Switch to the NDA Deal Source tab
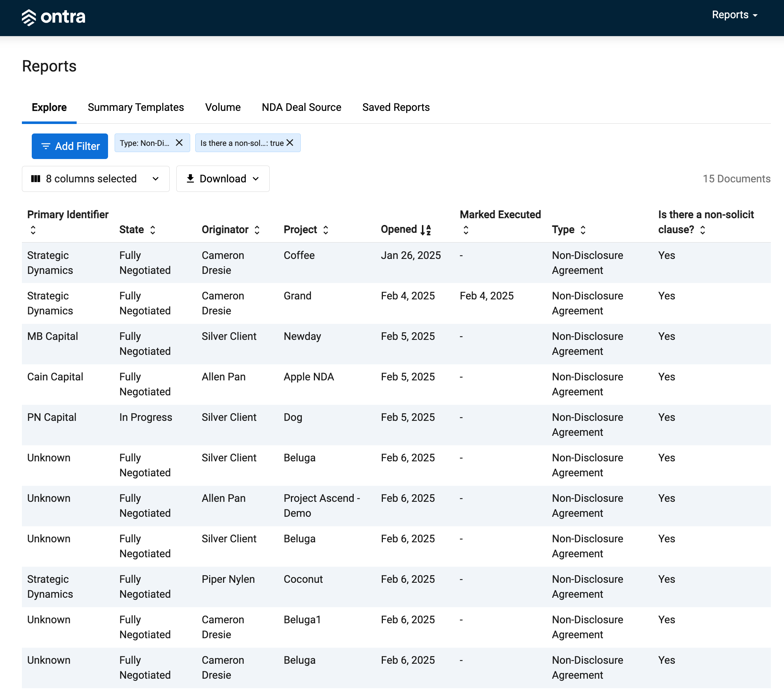Viewport: 784px width, 690px height. click(301, 107)
